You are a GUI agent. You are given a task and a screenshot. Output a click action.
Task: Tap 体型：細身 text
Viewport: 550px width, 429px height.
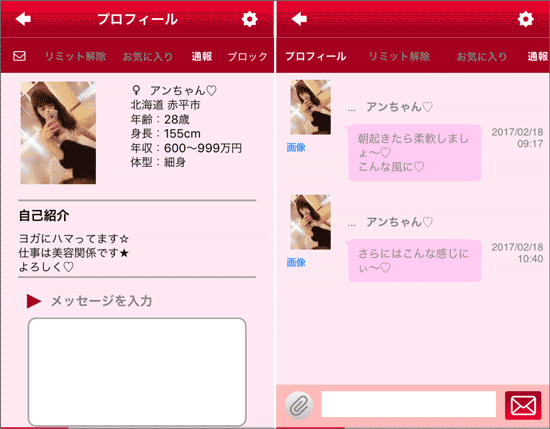pos(158,162)
